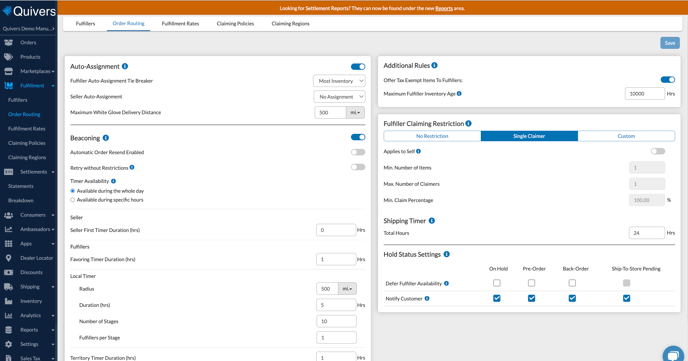Select Available during the whole day radio
Screen dimensions: 688x361
(73, 191)
